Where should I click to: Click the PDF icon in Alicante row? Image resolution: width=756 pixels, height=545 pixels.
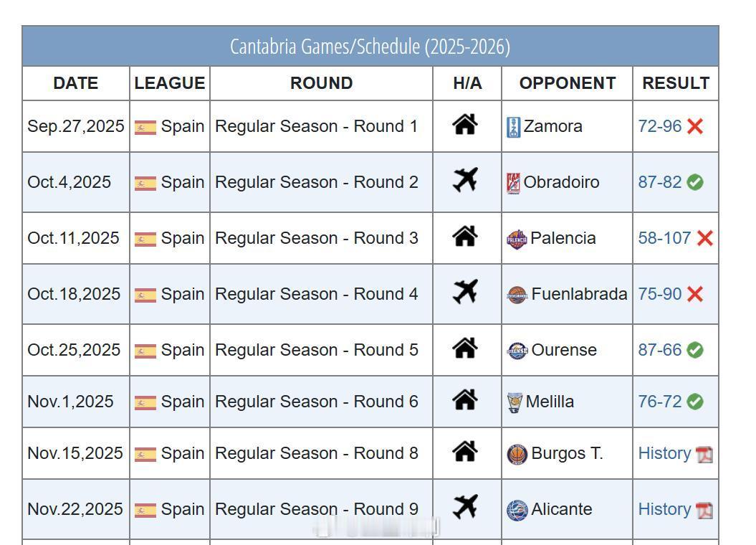pos(704,511)
